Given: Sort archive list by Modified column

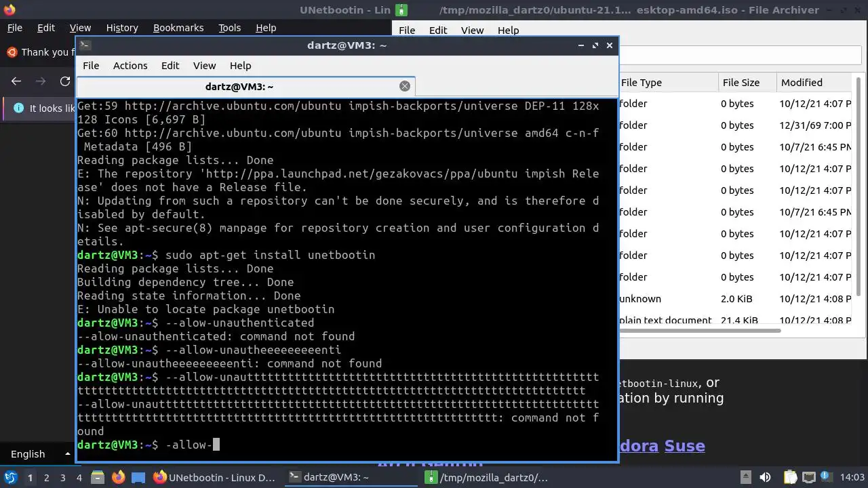Looking at the screenshot, I should (814, 82).
